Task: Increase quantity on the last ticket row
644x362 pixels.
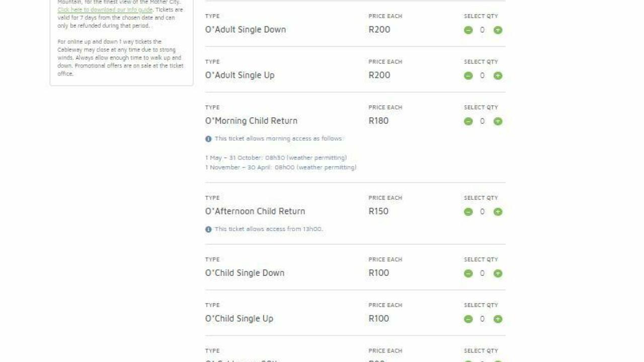Action: point(498,359)
